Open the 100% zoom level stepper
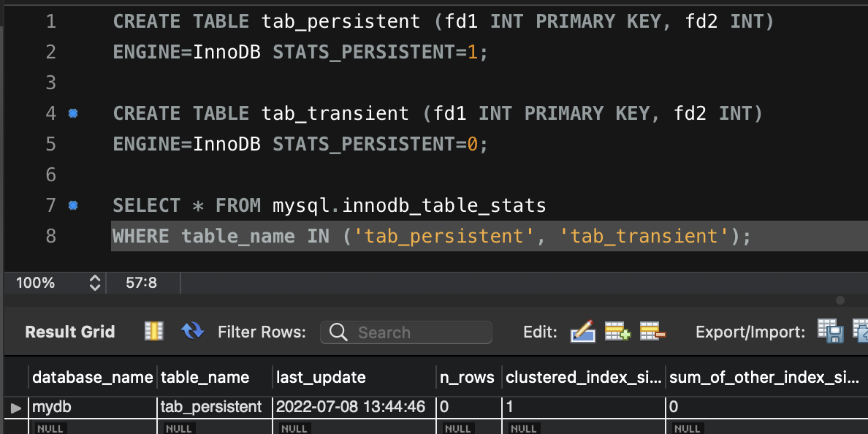The height and width of the screenshot is (434, 868). coord(96,282)
